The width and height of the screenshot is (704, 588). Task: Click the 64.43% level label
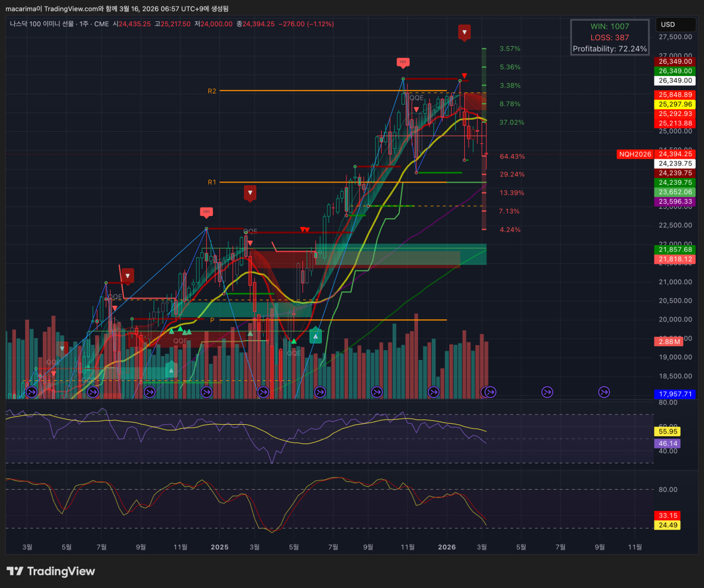click(x=512, y=157)
